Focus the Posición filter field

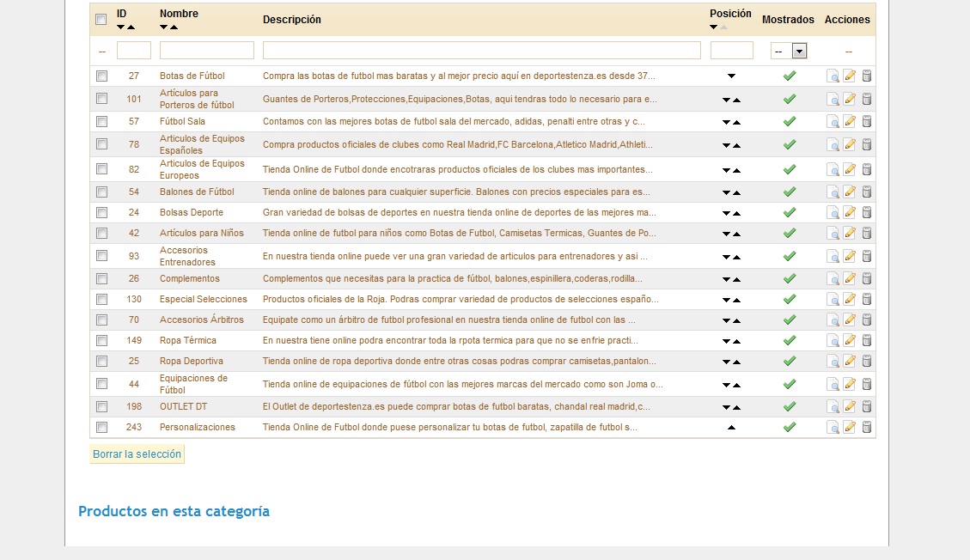pos(732,50)
